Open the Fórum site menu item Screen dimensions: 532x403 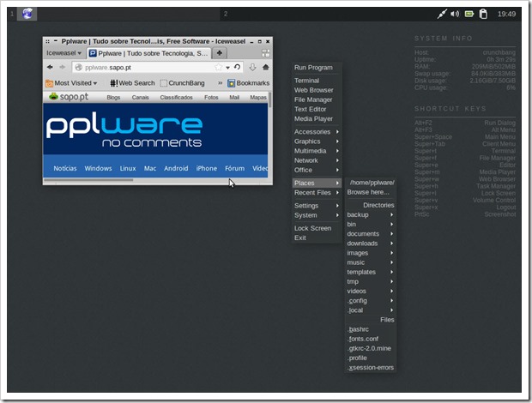[234, 168]
